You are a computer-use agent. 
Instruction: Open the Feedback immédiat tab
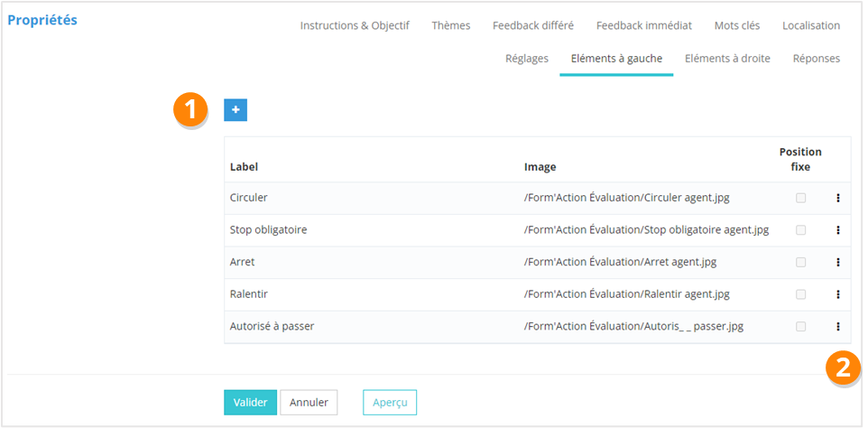point(643,25)
